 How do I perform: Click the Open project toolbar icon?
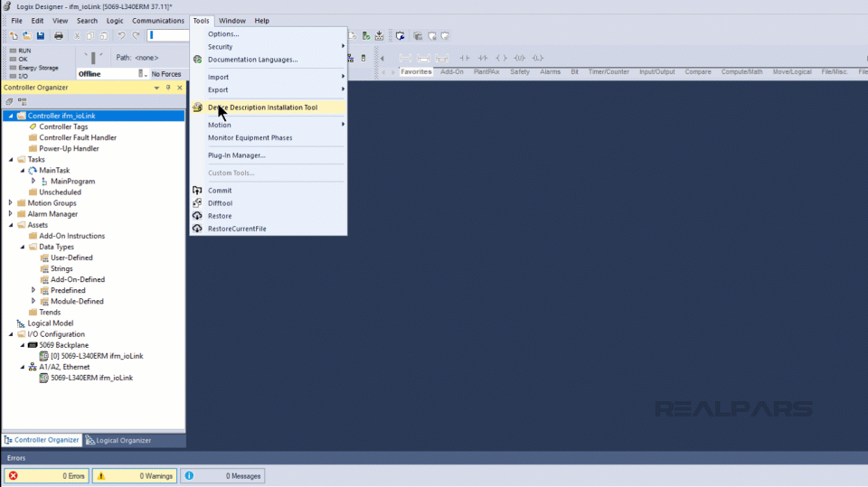tap(26, 36)
